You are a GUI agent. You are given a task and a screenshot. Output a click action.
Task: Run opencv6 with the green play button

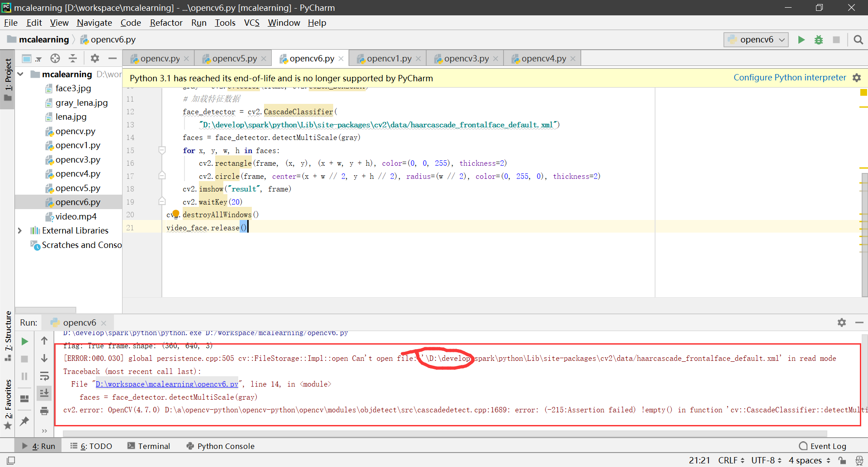[801, 40]
